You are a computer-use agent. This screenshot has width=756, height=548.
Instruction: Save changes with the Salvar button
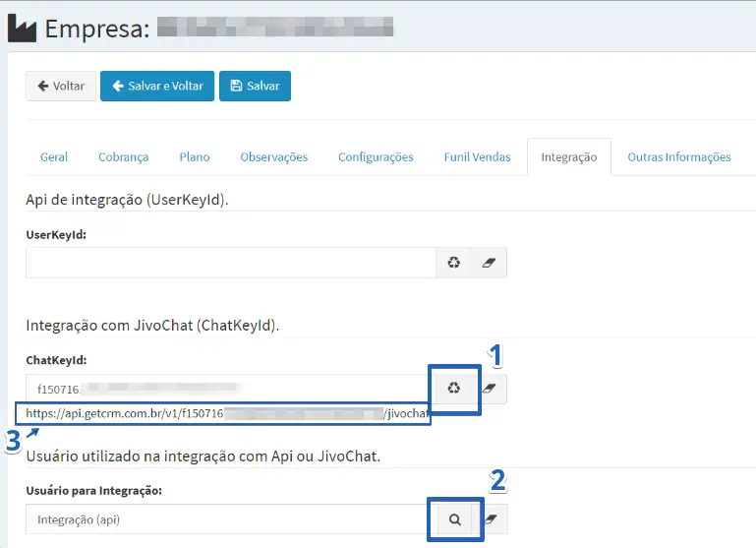click(255, 86)
